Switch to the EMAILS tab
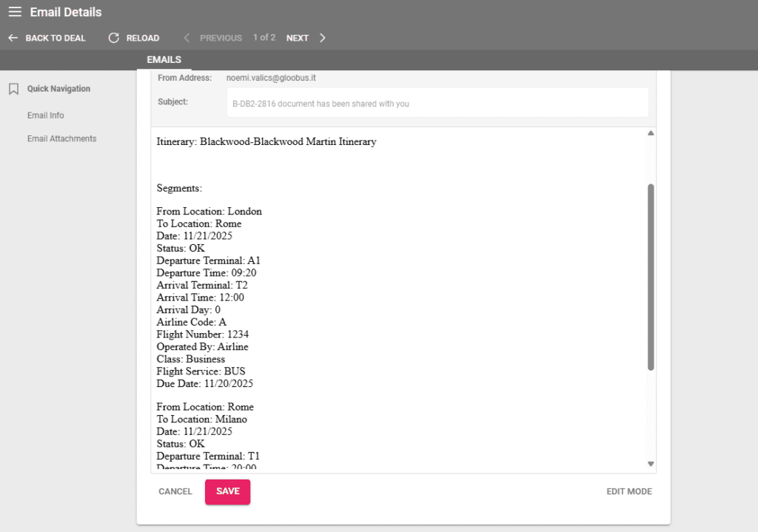The width and height of the screenshot is (758, 532). pyautogui.click(x=164, y=59)
